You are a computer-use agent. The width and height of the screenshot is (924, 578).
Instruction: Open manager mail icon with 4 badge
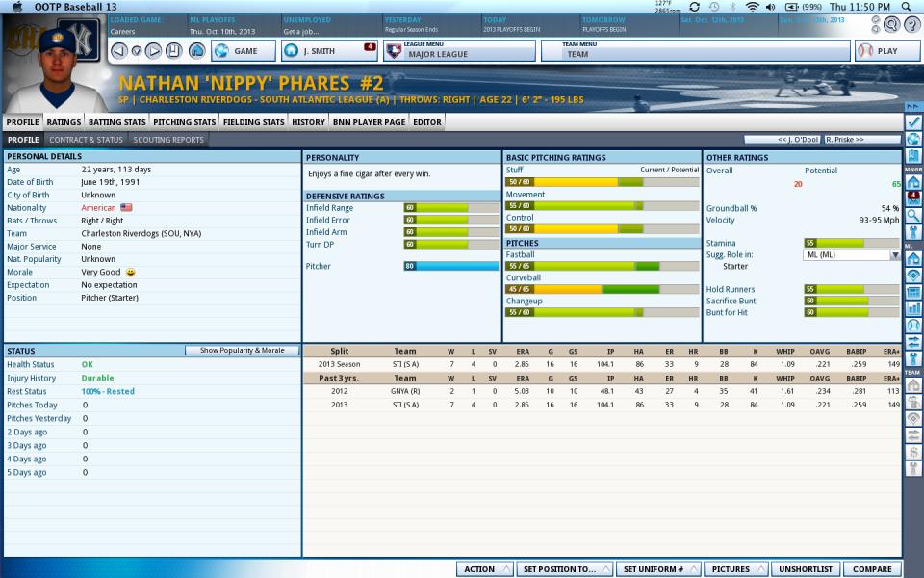pos(913,198)
